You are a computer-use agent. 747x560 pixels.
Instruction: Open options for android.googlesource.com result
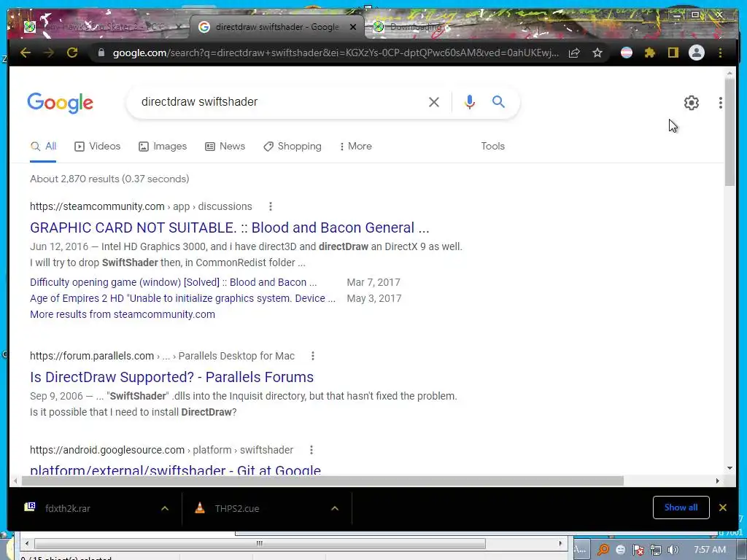tap(311, 449)
